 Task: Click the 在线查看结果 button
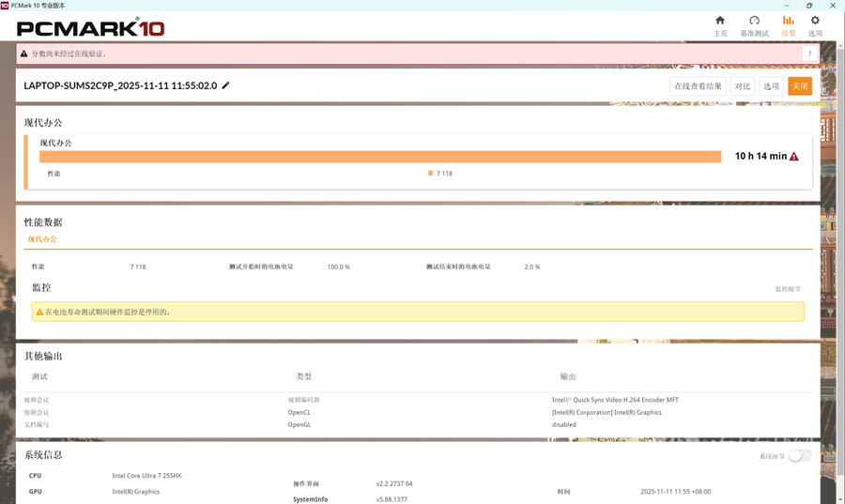point(698,86)
